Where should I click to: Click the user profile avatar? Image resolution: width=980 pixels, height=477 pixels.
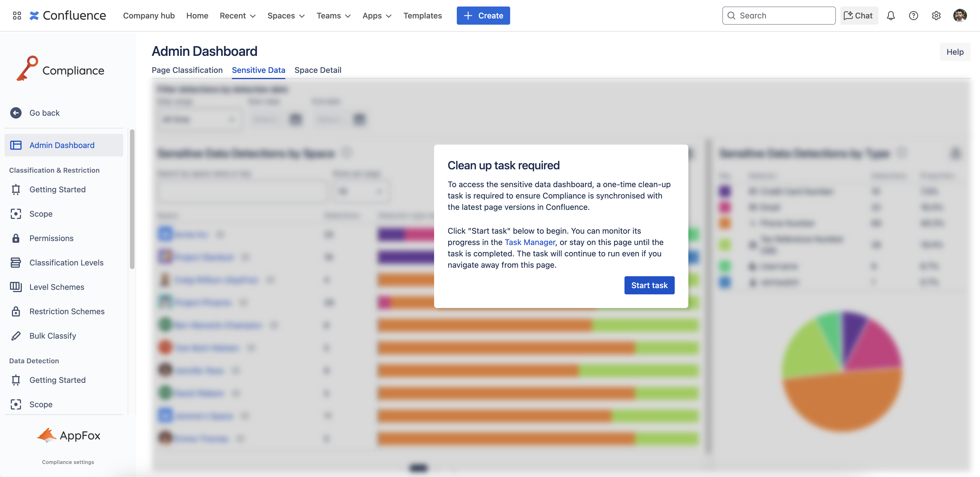[960, 16]
